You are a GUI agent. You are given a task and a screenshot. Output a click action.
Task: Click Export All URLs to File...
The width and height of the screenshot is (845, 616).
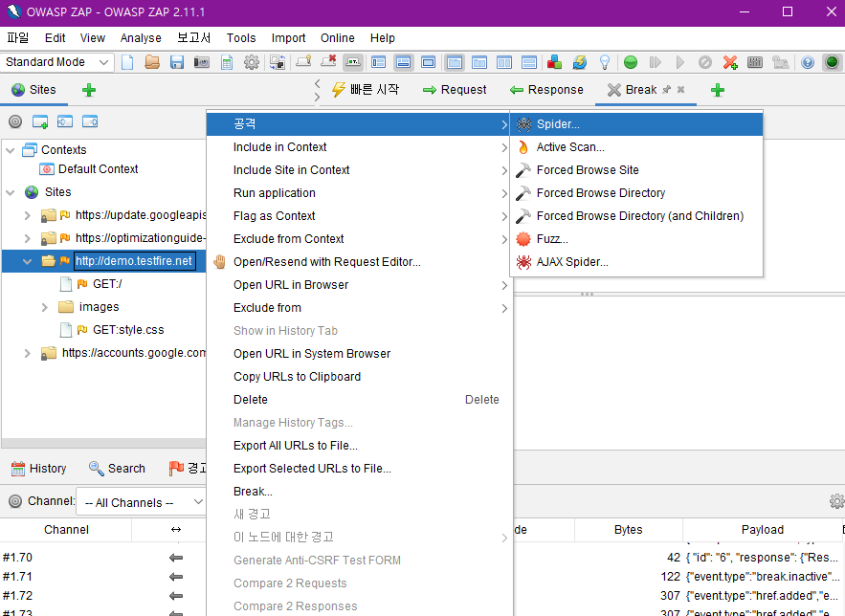point(360,446)
